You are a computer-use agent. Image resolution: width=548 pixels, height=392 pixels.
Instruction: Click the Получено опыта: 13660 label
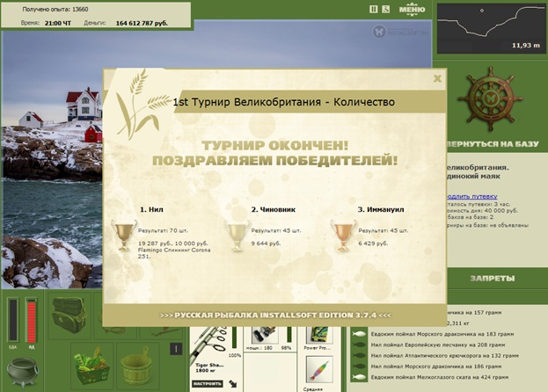coord(55,10)
